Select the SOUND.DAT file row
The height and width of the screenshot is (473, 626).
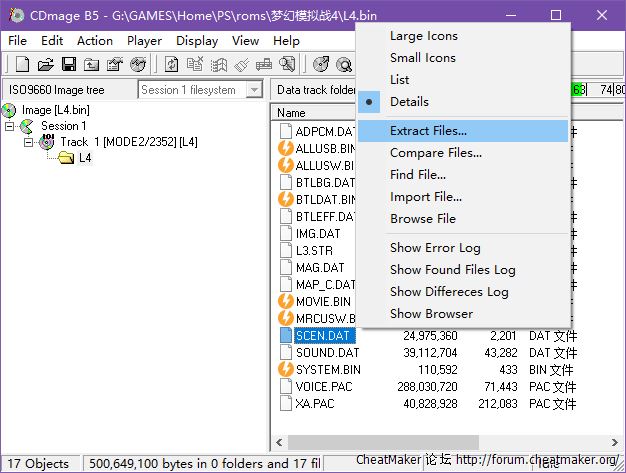(x=327, y=353)
